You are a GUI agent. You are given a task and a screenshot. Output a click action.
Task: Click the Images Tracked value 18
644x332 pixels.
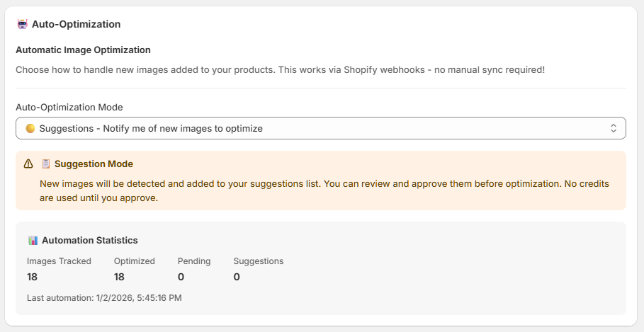coord(32,277)
